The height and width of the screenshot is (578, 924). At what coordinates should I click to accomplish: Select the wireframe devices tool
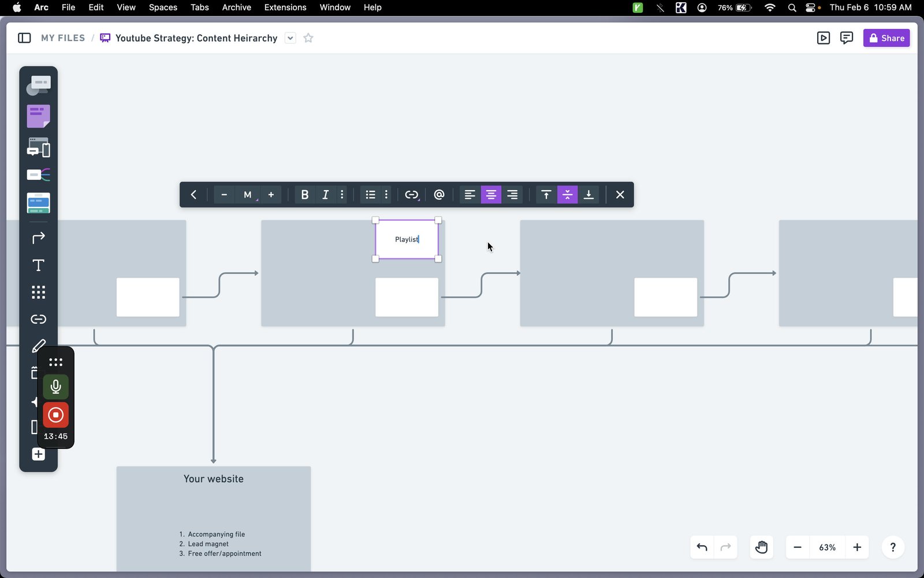[38, 147]
